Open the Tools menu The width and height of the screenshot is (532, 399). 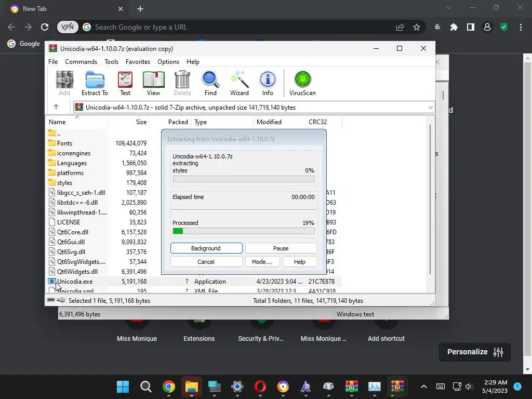click(x=111, y=62)
